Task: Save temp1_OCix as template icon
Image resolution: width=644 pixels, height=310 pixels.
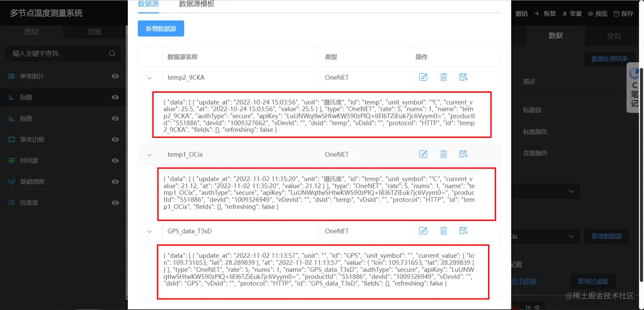Action: (x=463, y=154)
